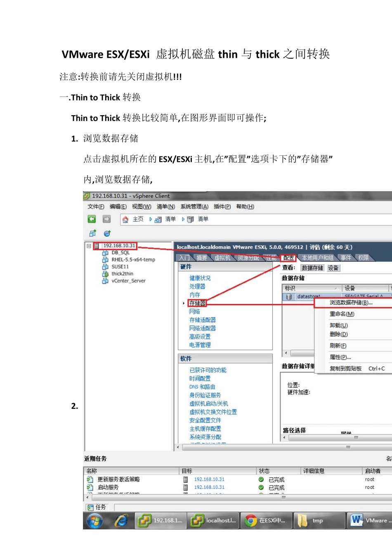Open Internet Explorer from taskbar
392x555 pixels.
(x=121, y=521)
